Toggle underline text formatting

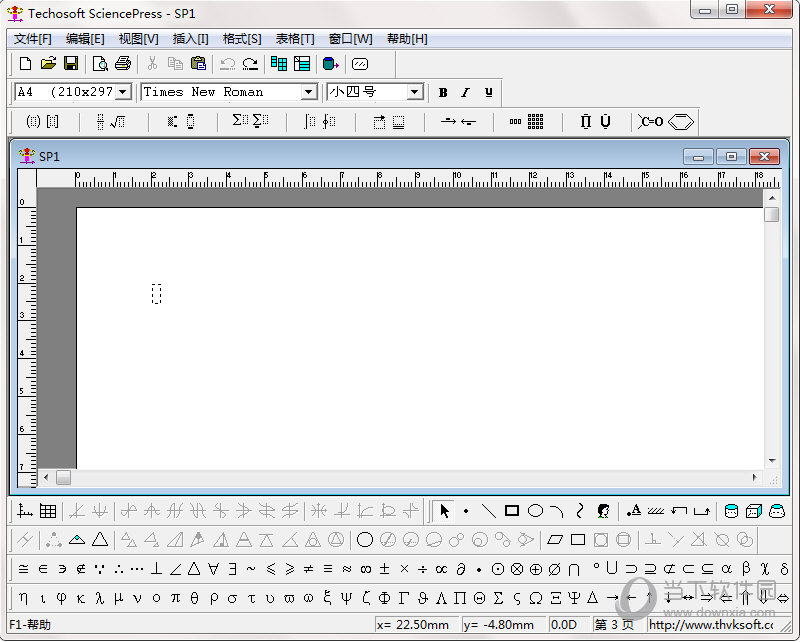coord(488,92)
